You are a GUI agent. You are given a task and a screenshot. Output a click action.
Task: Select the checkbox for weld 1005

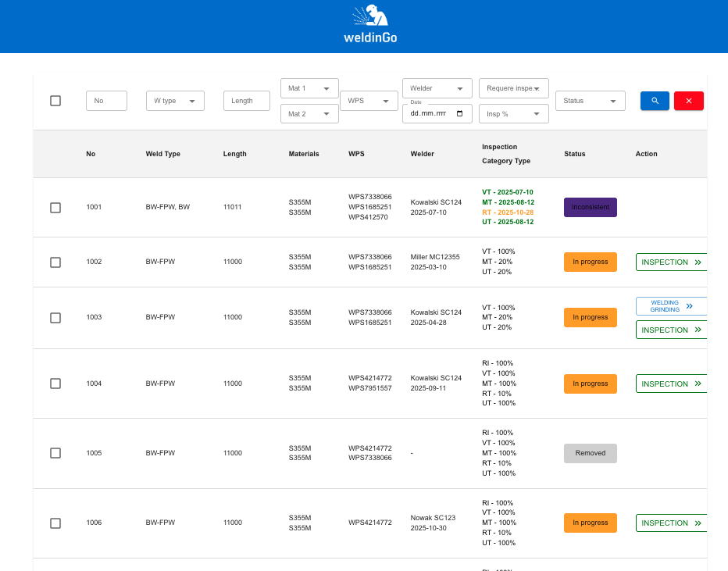(x=55, y=453)
